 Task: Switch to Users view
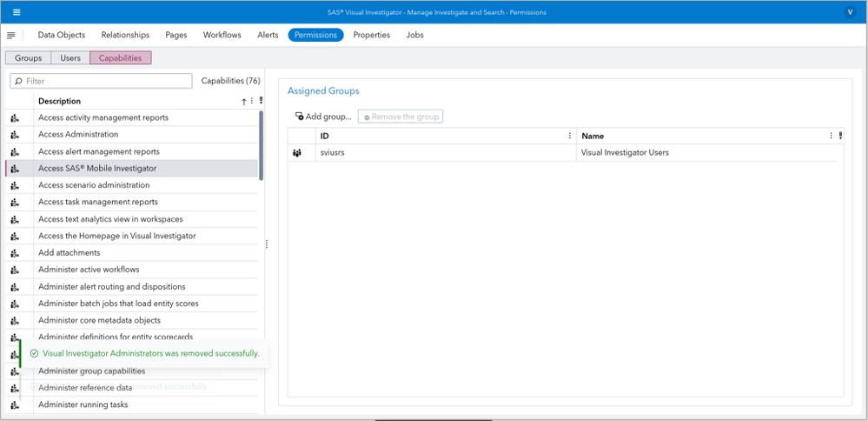click(70, 57)
